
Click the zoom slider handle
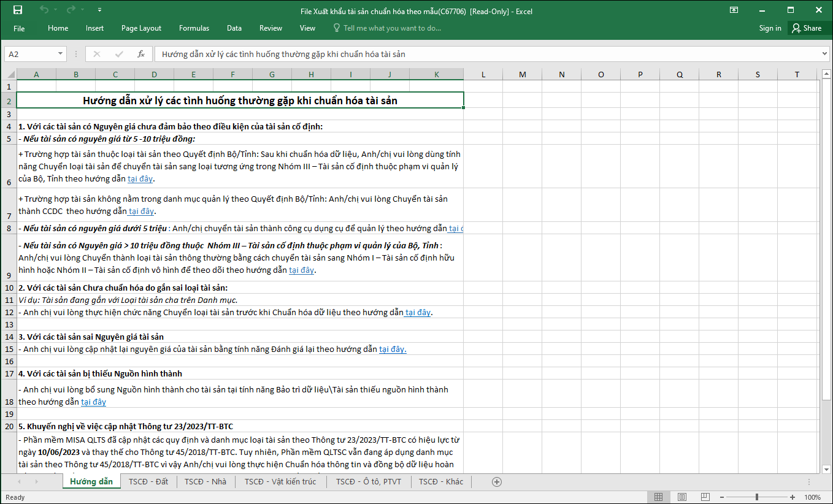(757, 497)
